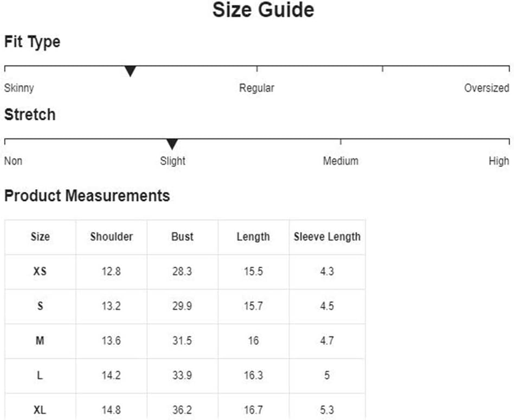Click the Sleeve Length column header
The width and height of the screenshot is (514, 420).
[327, 236]
